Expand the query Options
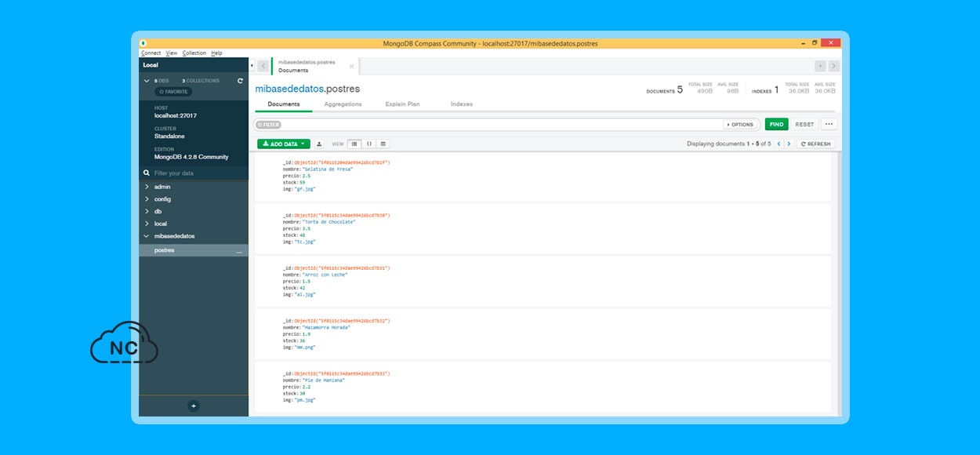This screenshot has width=980, height=455. tap(740, 124)
